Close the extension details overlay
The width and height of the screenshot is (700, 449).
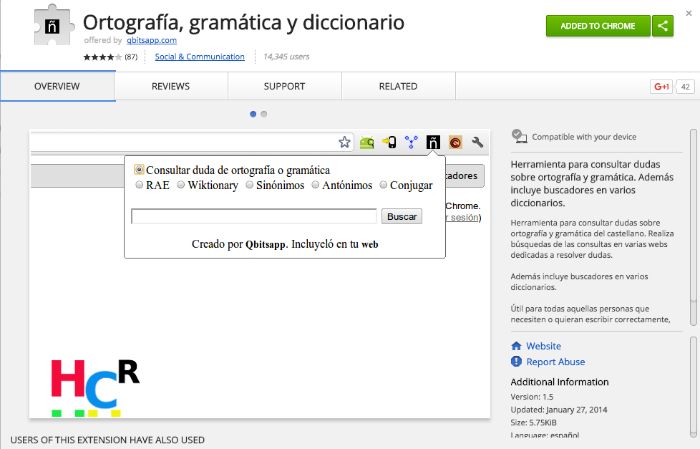[689, 13]
